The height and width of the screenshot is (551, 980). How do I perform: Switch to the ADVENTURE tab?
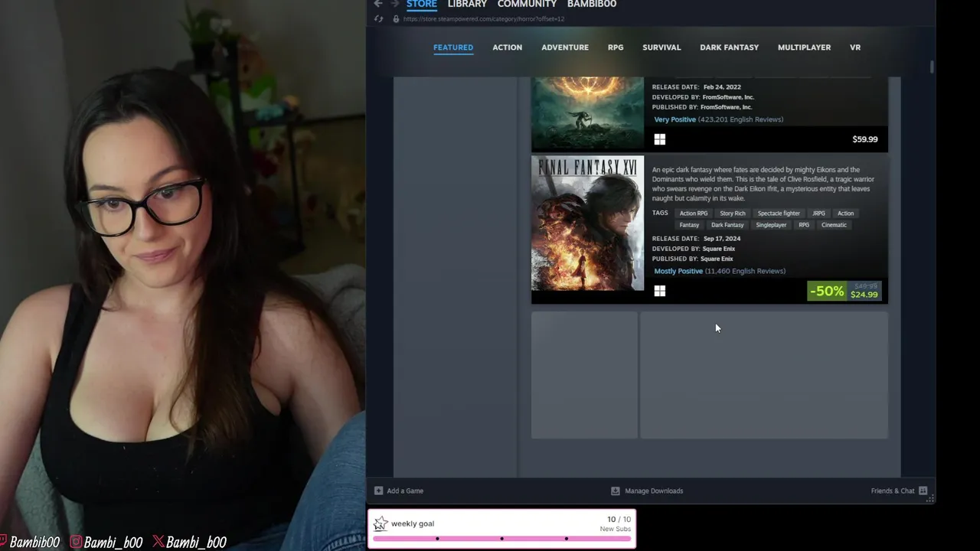tap(565, 47)
